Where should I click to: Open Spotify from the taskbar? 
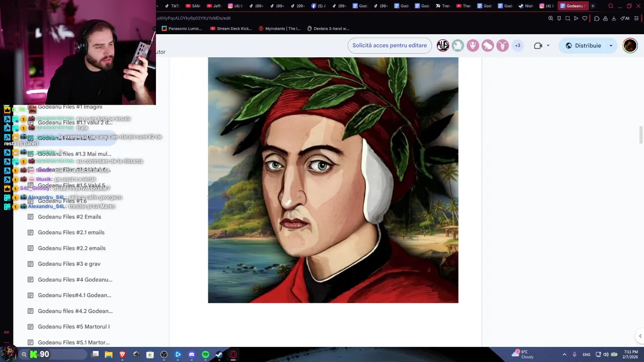205,354
